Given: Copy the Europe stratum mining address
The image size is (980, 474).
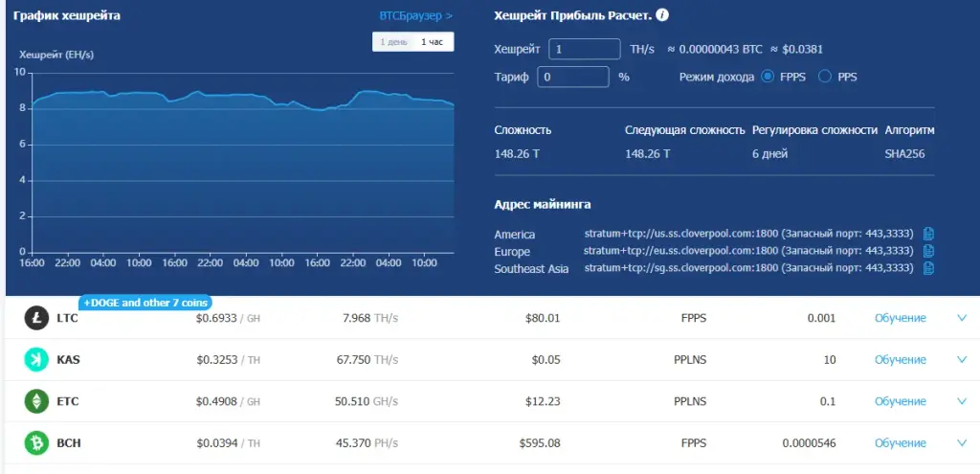Looking at the screenshot, I should [x=928, y=251].
